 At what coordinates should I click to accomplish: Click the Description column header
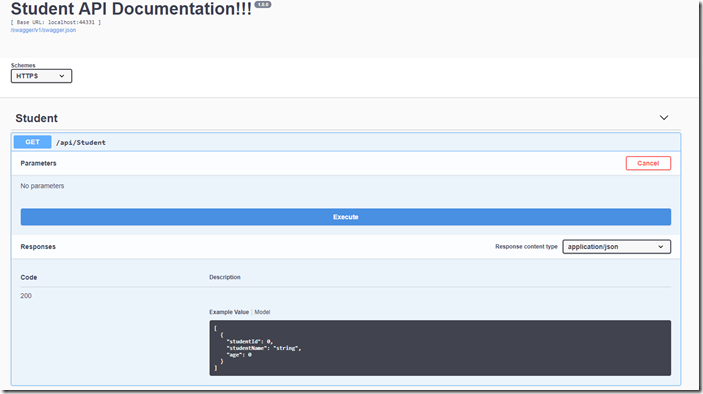pos(225,277)
